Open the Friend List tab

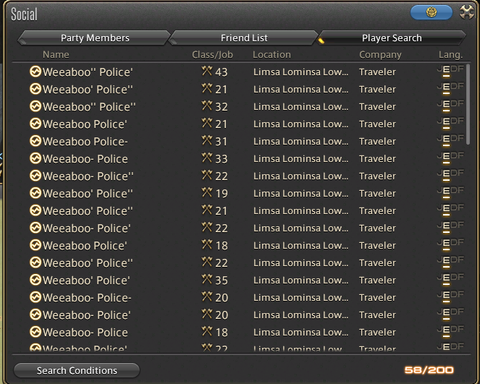(244, 38)
